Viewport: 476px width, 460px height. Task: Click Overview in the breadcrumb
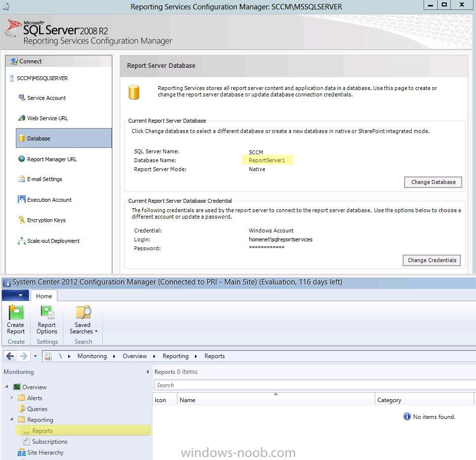(x=135, y=356)
